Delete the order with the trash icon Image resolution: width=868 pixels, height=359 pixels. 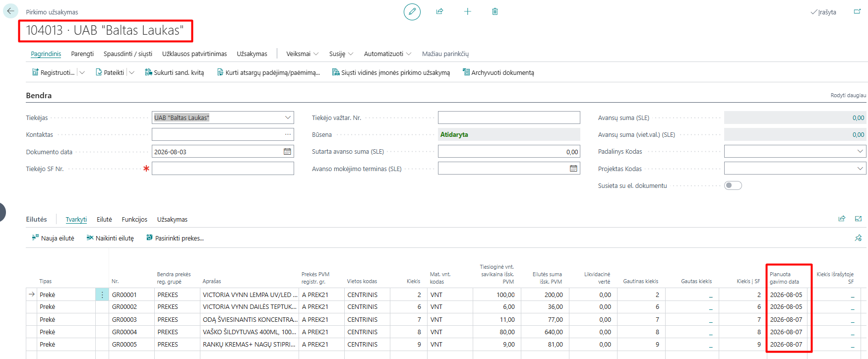pyautogui.click(x=495, y=11)
